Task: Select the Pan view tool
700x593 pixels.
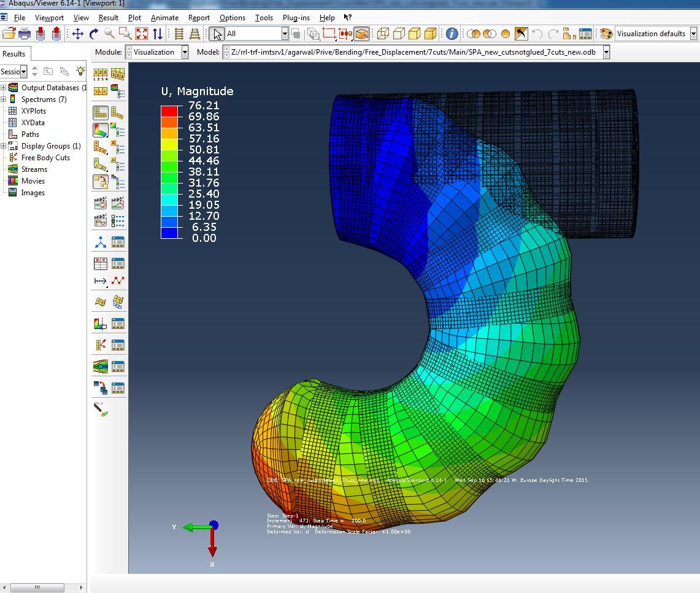Action: (78, 34)
